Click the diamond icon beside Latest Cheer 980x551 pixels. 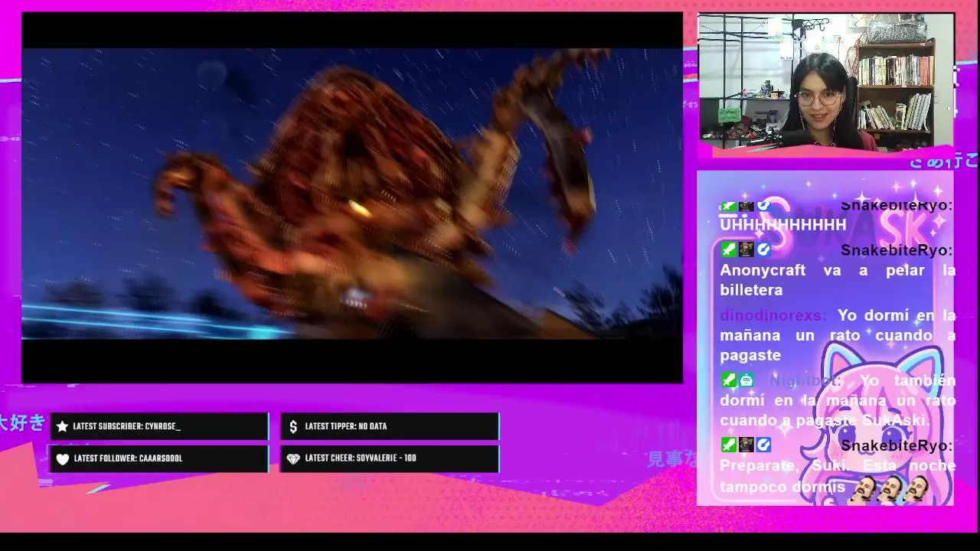[x=293, y=458]
